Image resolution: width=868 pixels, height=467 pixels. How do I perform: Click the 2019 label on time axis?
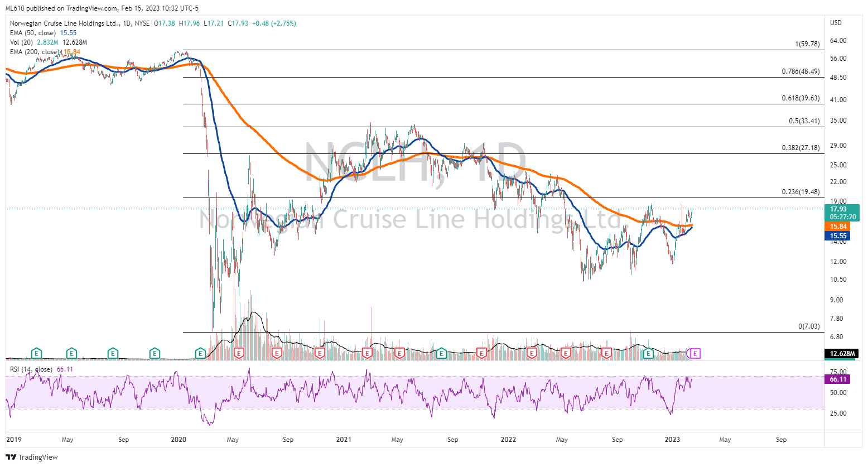(13, 440)
